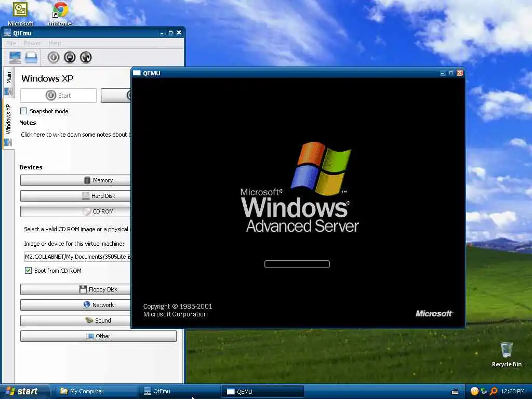Screen dimensions: 532x399
Task: Select the Windows XP vertical tab
Action: click(8, 124)
